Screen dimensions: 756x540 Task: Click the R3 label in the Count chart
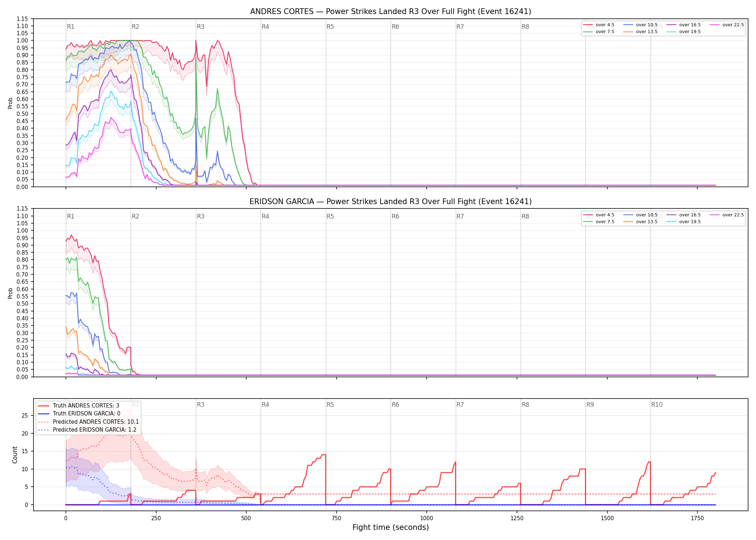201,405
